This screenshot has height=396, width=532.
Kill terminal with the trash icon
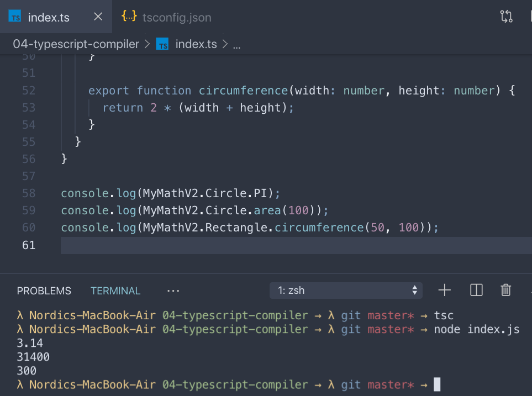[x=505, y=290]
